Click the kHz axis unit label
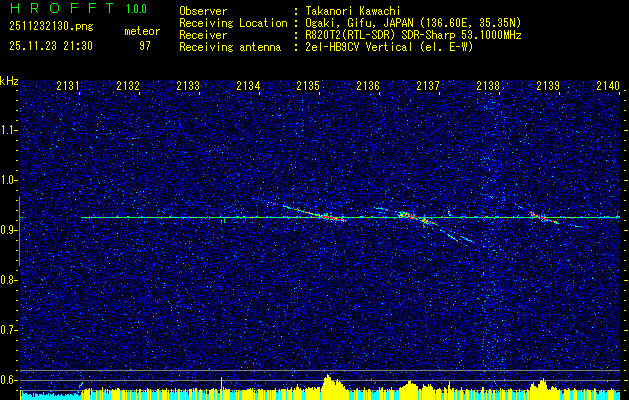This screenshot has height=400, width=629. [x=9, y=81]
